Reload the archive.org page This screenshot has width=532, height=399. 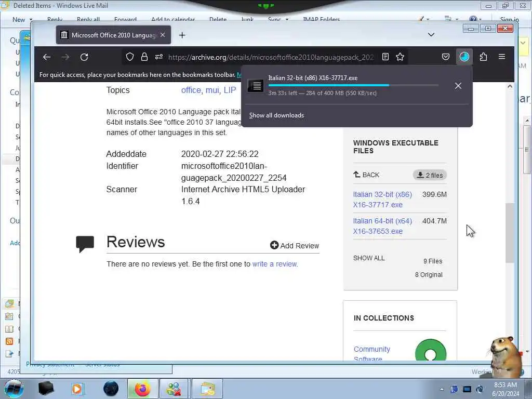84,57
